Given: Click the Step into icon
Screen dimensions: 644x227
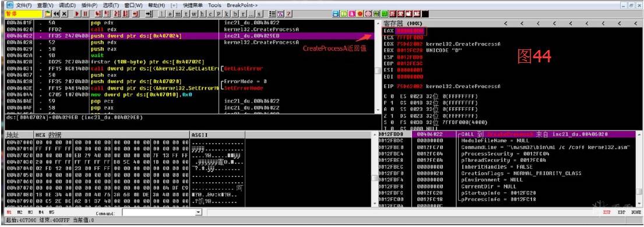Looking at the screenshot, I should click(98, 13).
